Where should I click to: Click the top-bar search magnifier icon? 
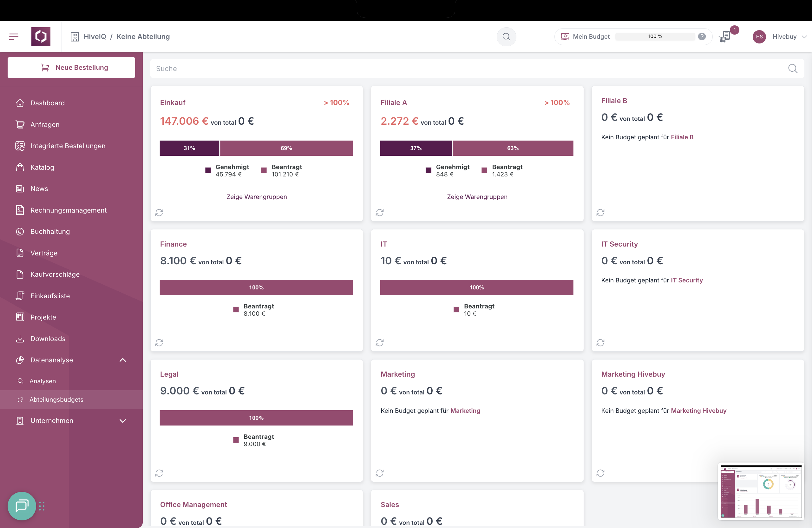(506, 36)
